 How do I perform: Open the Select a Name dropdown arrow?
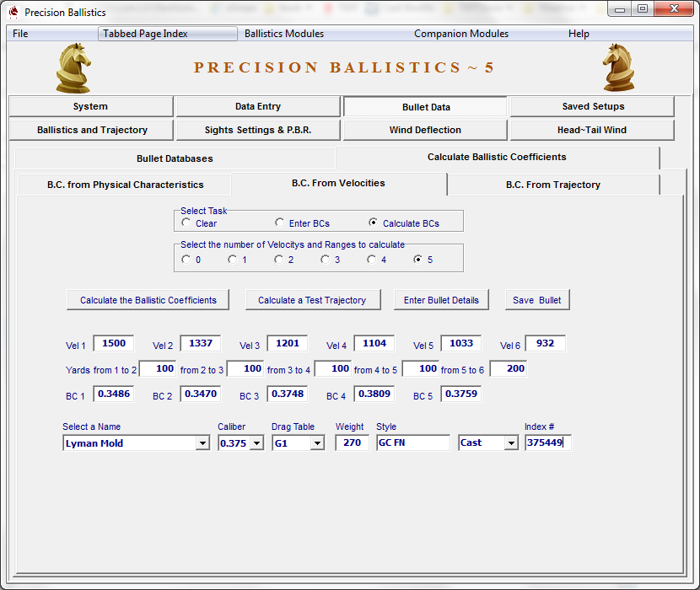202,443
